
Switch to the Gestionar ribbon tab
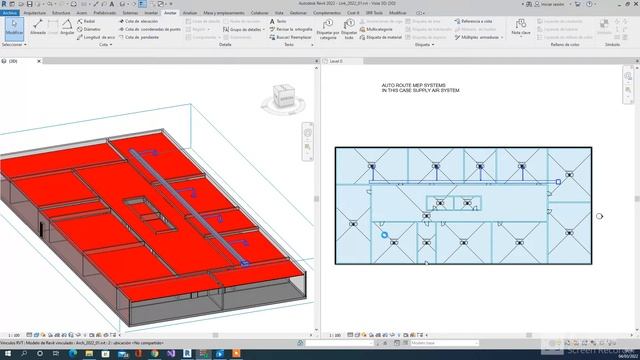tap(298, 13)
